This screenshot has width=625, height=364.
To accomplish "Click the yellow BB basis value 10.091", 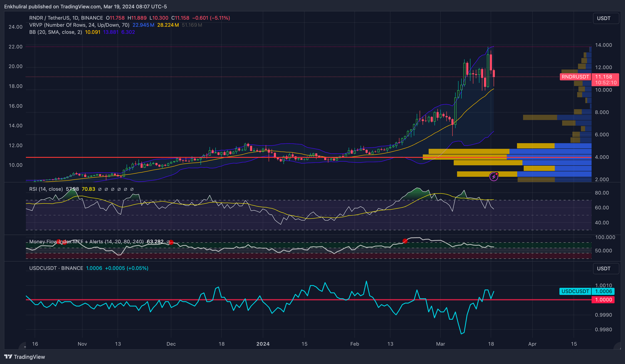I will (93, 32).
